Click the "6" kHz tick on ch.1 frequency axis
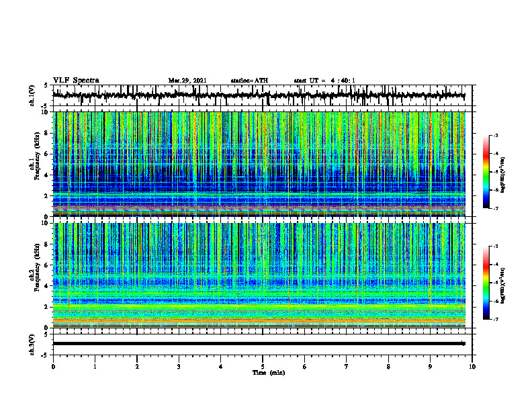 coord(46,154)
